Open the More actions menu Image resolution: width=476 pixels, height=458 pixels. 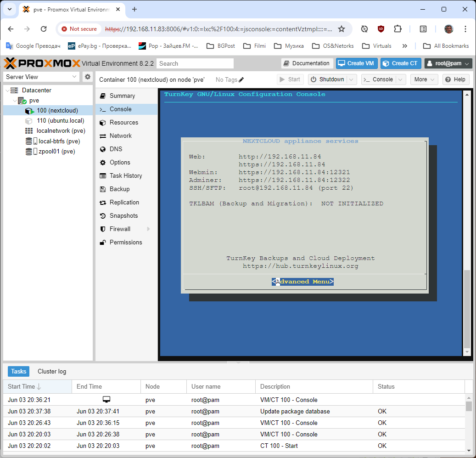[424, 79]
